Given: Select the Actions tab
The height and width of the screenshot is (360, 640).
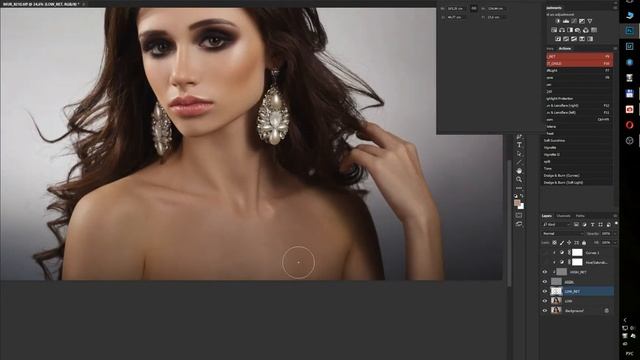Looking at the screenshot, I should click(x=565, y=49).
